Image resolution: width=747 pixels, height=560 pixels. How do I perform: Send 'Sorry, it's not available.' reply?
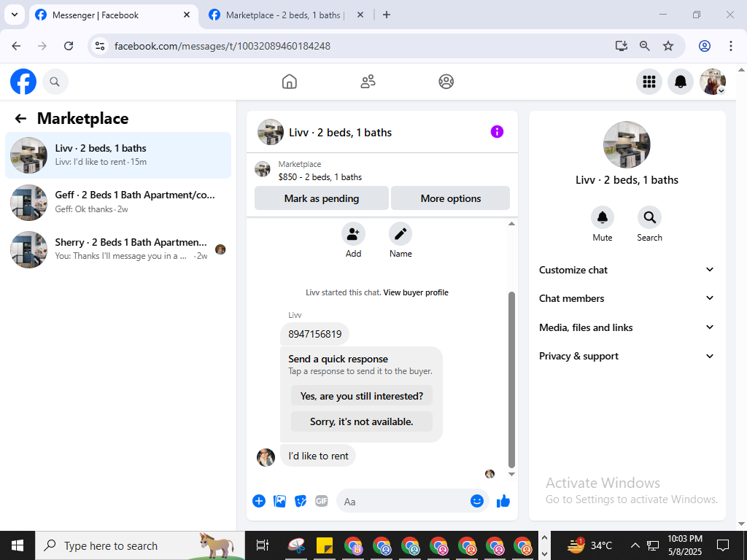click(362, 421)
